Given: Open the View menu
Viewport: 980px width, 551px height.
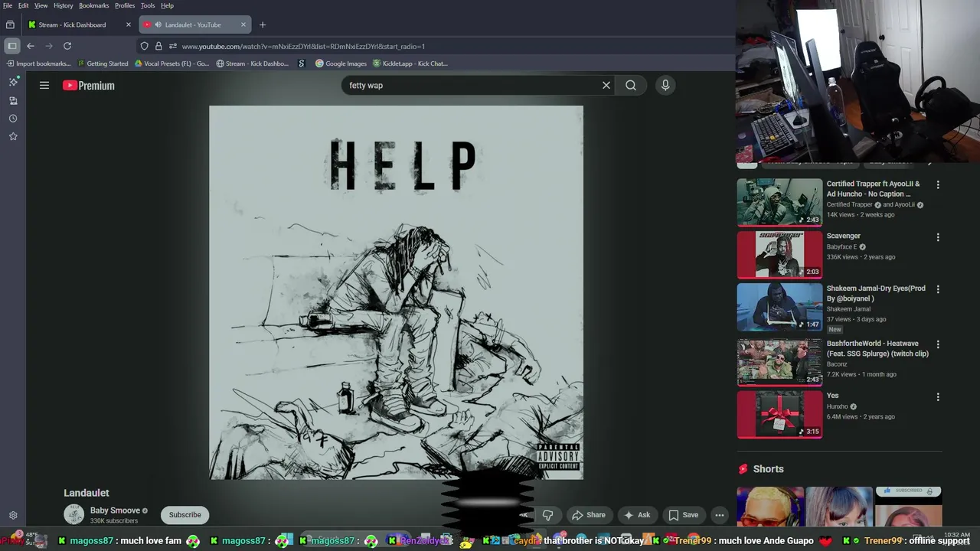Looking at the screenshot, I should coord(41,5).
